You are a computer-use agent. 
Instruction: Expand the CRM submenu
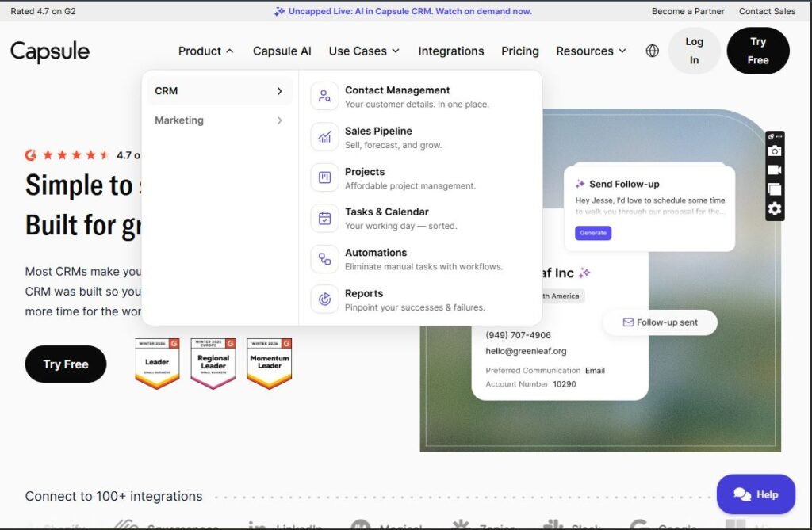point(220,90)
